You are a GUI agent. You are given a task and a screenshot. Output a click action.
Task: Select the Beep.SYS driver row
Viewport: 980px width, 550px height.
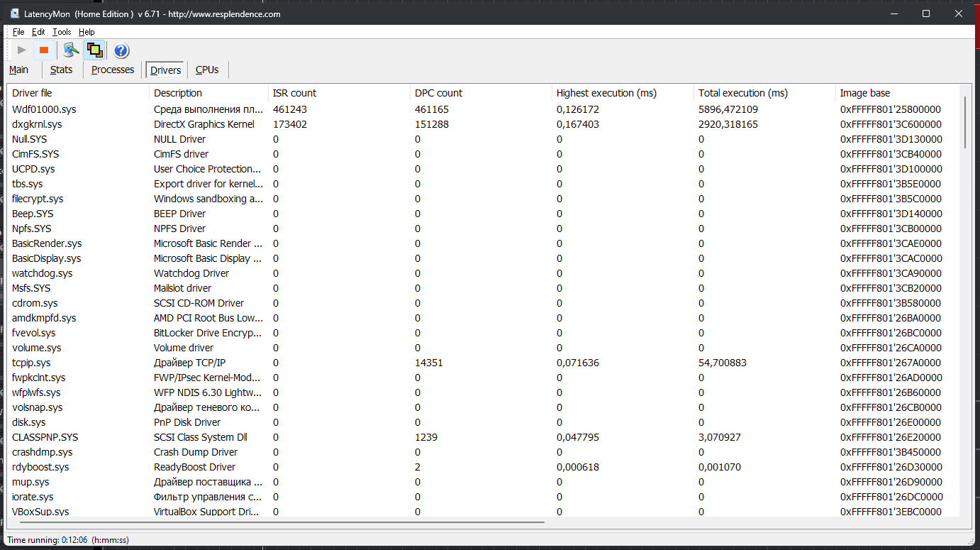(483, 214)
